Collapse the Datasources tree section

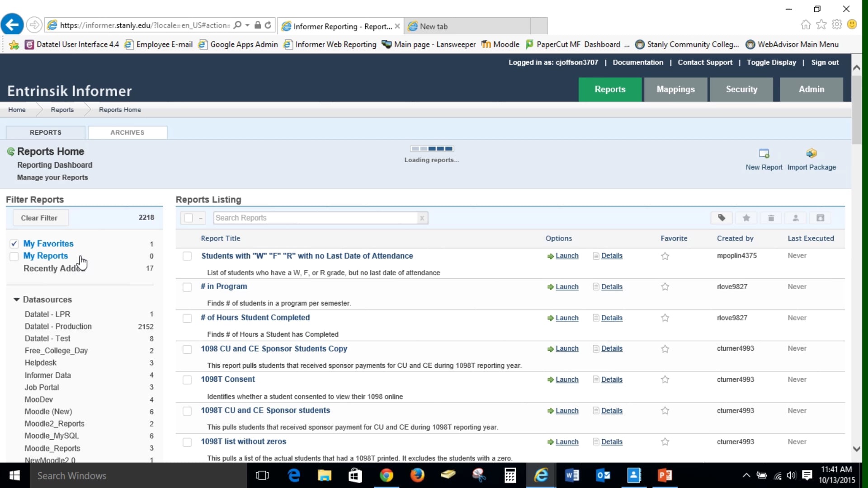pyautogui.click(x=17, y=300)
